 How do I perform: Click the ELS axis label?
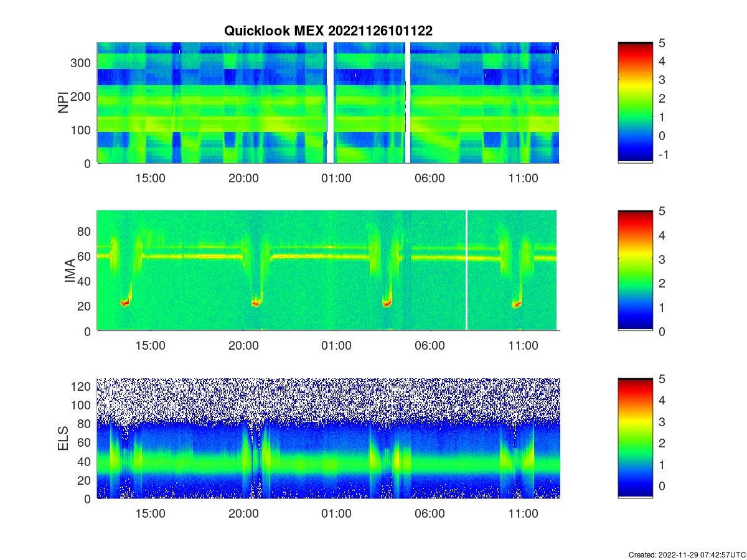click(63, 439)
